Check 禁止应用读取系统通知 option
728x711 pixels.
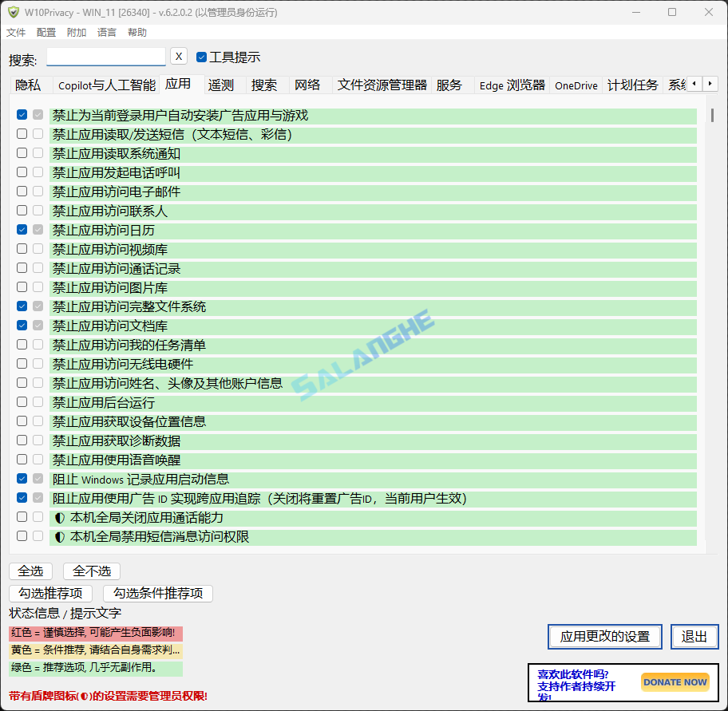tap(22, 152)
